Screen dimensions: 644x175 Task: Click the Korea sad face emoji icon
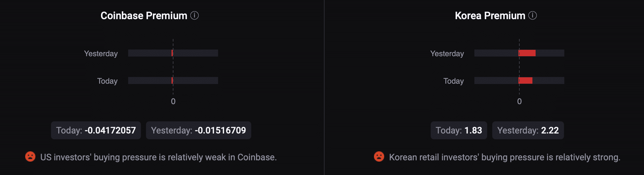click(x=379, y=156)
